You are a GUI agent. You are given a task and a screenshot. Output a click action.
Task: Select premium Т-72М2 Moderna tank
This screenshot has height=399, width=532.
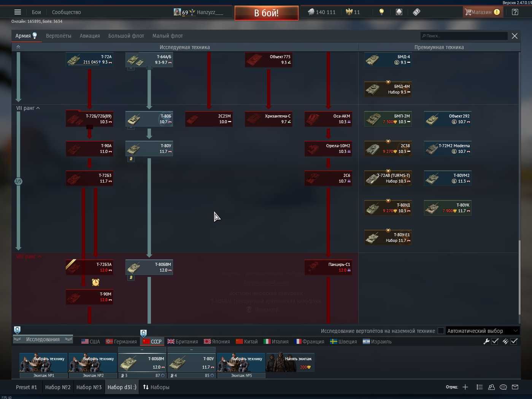[x=448, y=149]
